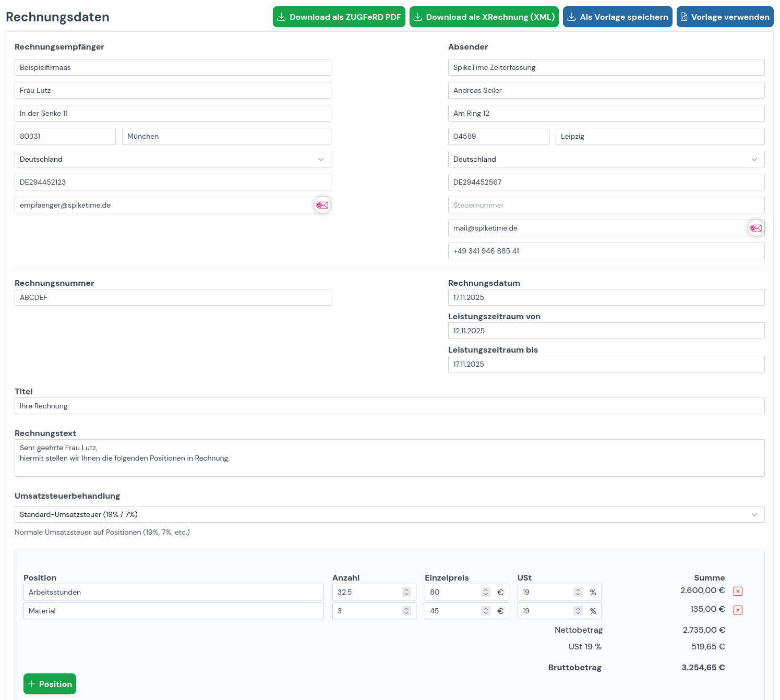780x700 pixels.
Task: Add a new Position row
Action: 50,684
